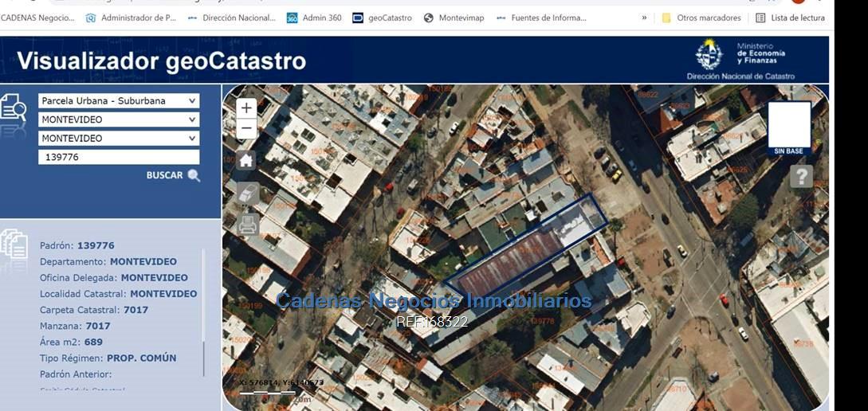868x411 pixels.
Task: Open Fuentes de Informa... bookmark
Action: (541, 18)
